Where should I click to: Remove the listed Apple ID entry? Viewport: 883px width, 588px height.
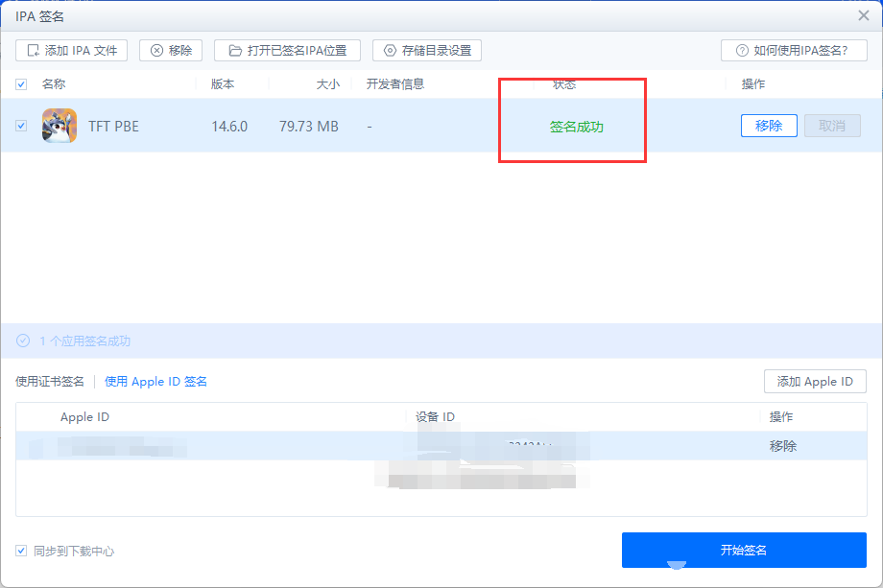tap(783, 446)
